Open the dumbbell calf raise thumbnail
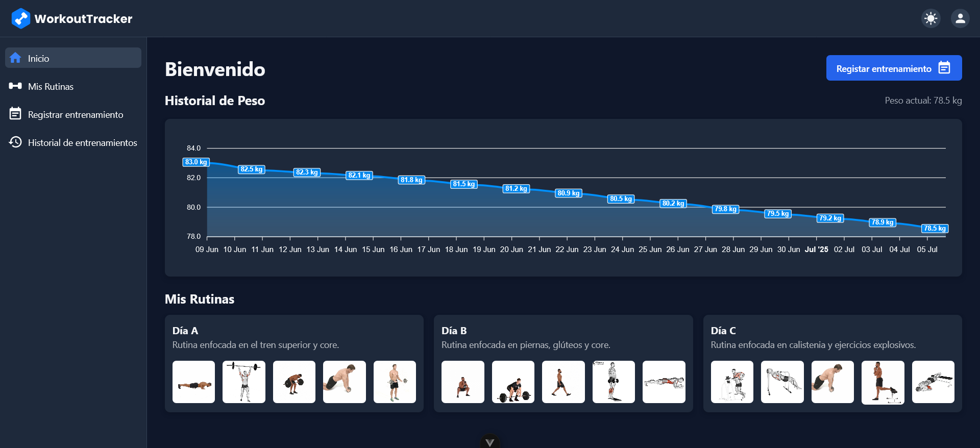The width and height of the screenshot is (980, 448). (x=614, y=382)
